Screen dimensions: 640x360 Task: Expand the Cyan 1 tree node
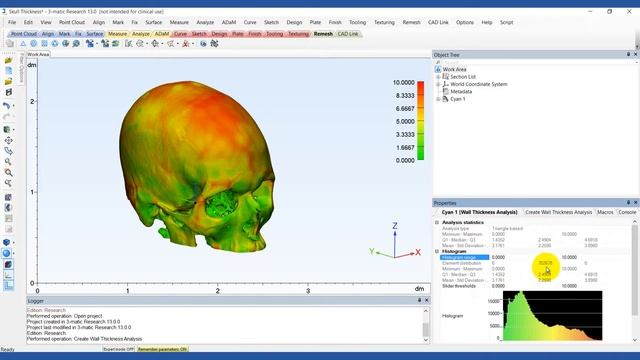tap(438, 99)
